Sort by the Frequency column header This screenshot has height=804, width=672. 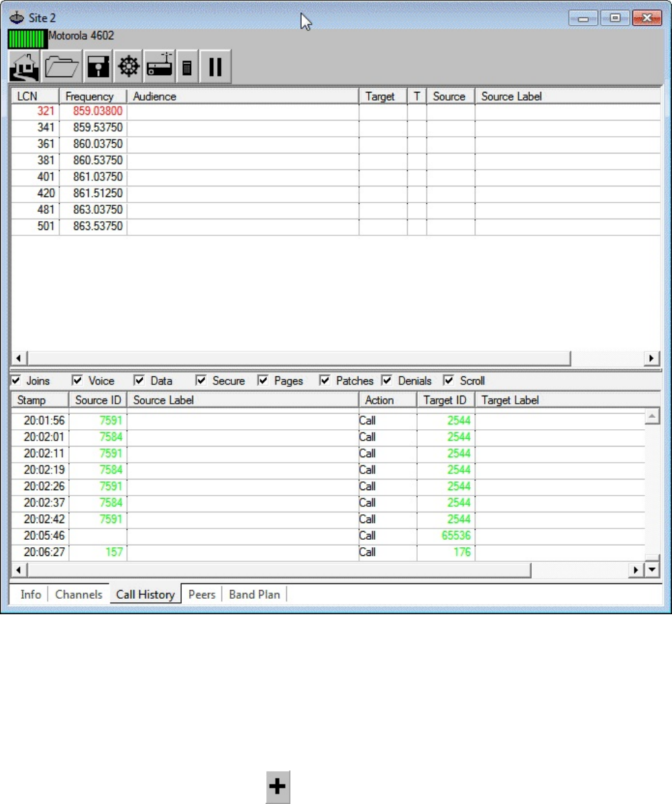[x=93, y=97]
